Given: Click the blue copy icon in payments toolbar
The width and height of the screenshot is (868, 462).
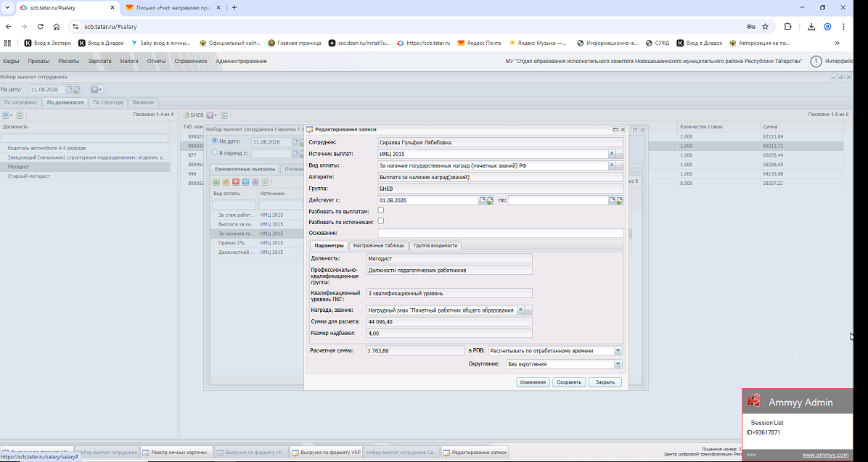Looking at the screenshot, I should (245, 181).
